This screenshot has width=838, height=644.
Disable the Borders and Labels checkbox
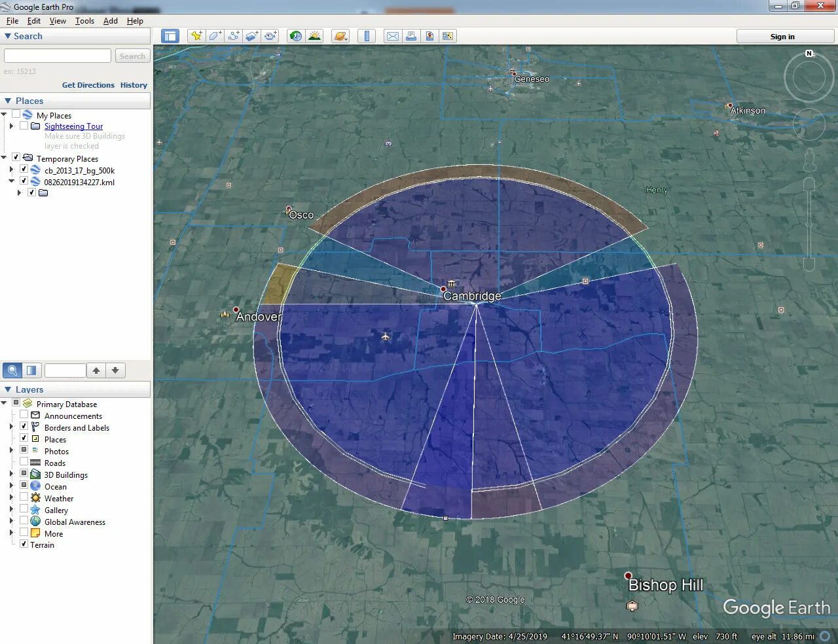(x=24, y=427)
